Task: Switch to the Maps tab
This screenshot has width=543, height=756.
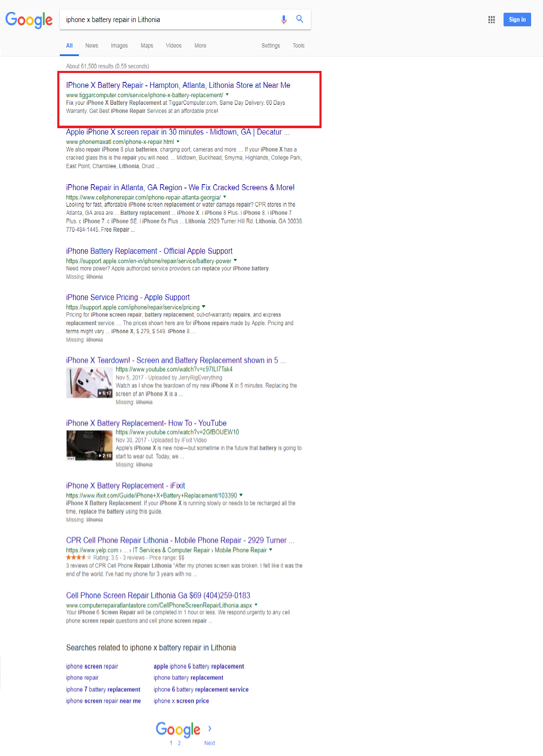Action: coord(147,46)
